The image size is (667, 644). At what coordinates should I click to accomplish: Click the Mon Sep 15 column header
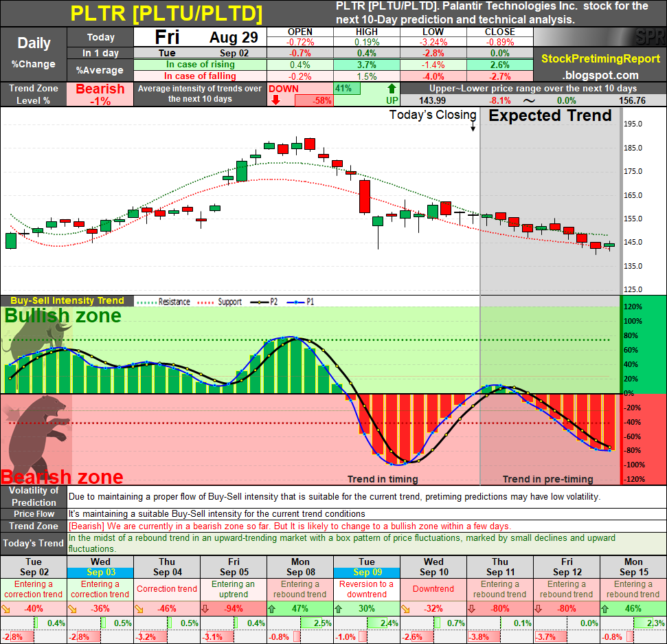[x=633, y=567]
